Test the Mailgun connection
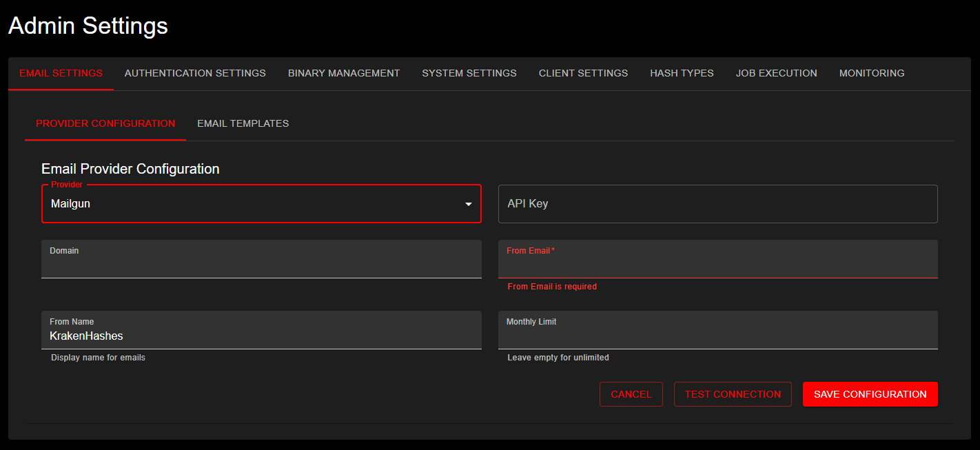Image resolution: width=980 pixels, height=450 pixels. click(733, 393)
